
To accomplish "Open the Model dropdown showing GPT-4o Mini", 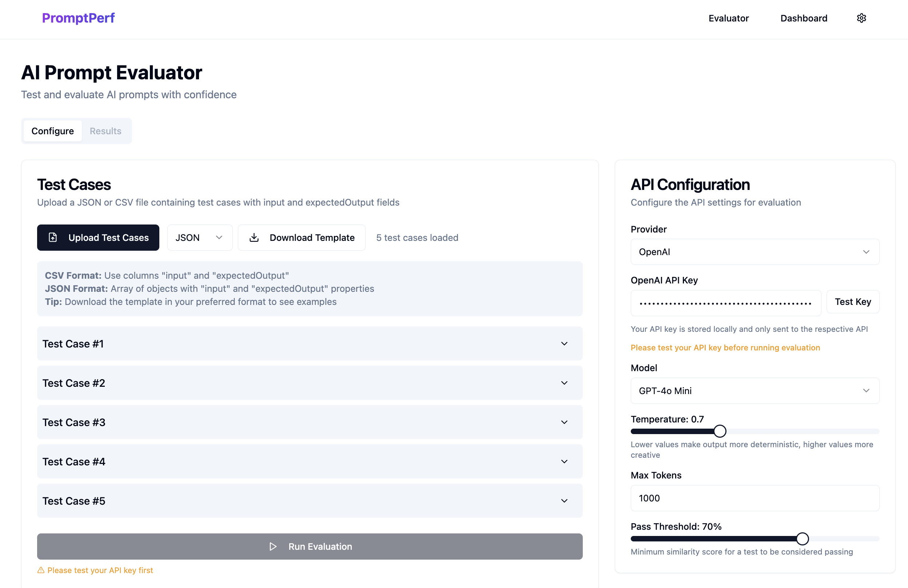I will point(754,391).
